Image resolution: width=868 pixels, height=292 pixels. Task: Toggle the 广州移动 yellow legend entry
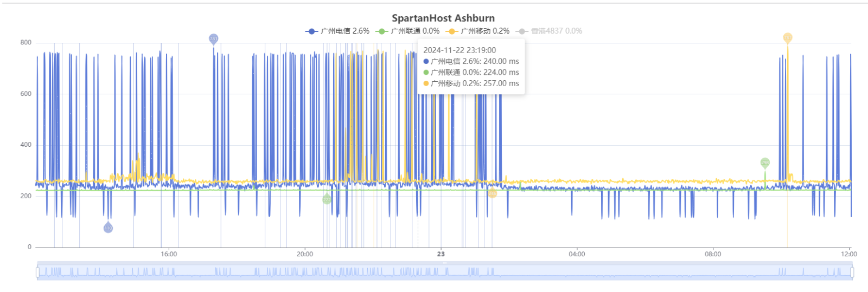477,31
